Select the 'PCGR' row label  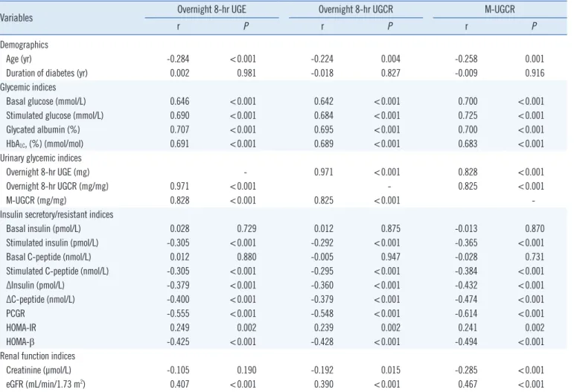coord(16,314)
